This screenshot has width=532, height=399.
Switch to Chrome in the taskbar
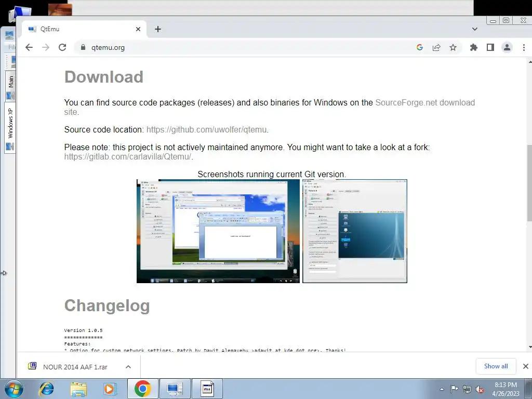(x=142, y=389)
